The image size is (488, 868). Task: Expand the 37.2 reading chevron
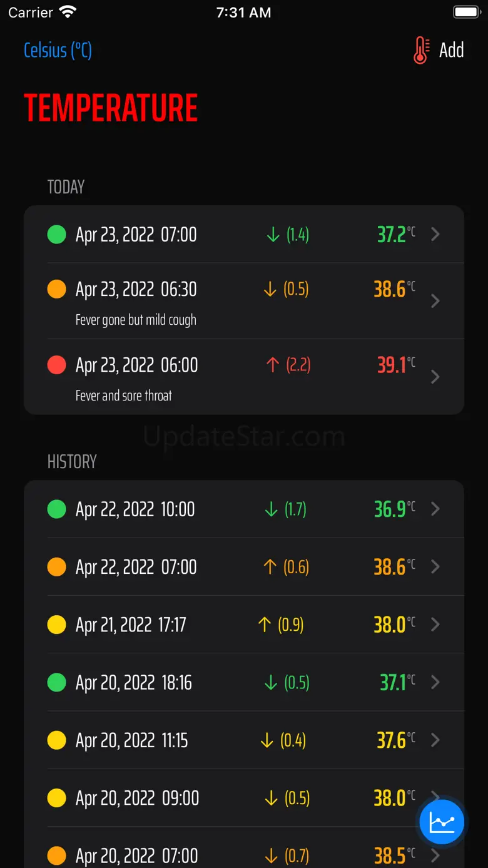(x=436, y=234)
